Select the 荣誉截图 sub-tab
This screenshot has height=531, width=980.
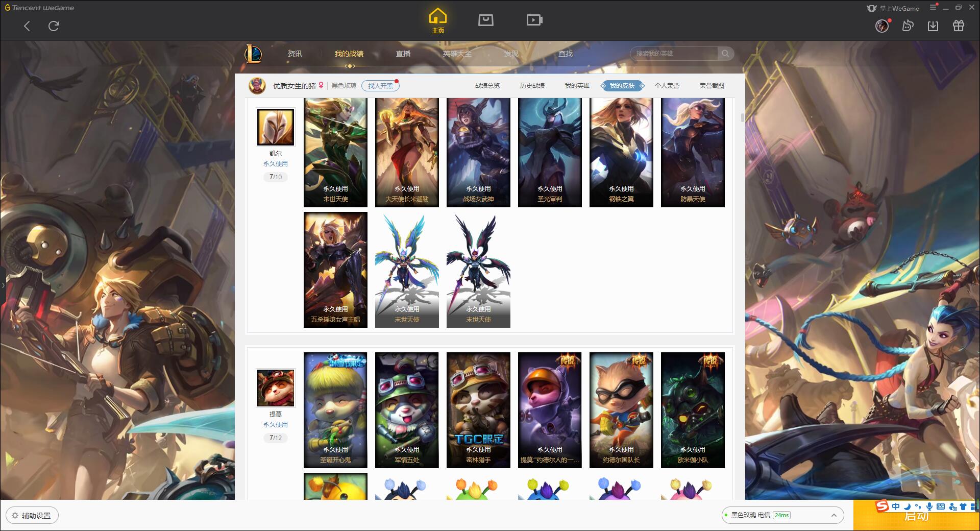[712, 86]
